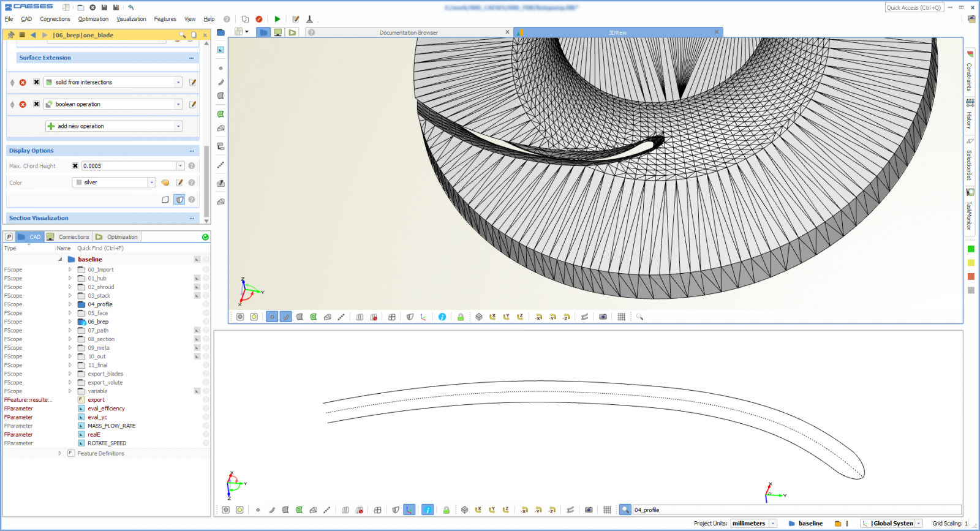The image size is (980, 531).
Task: Click the shaded display icon in Display Options
Action: 179,200
